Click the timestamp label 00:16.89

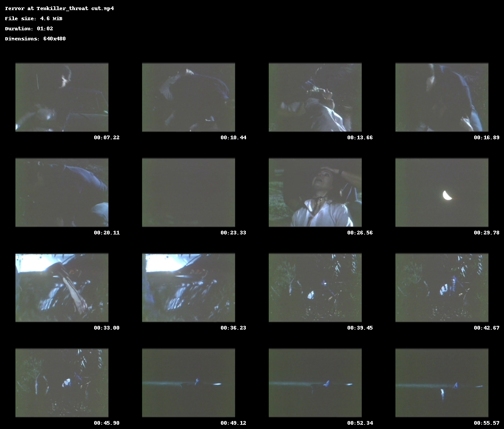[x=486, y=138]
